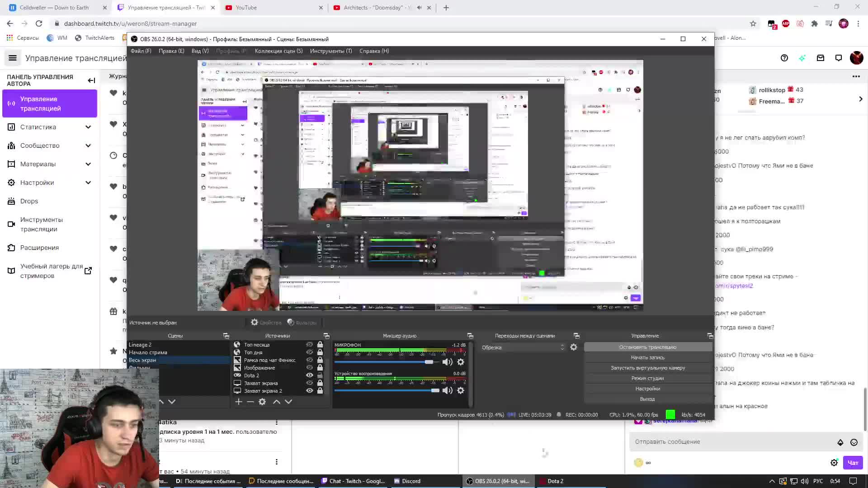Open Twitch inbox mail icon
868x488 pixels.
821,58
